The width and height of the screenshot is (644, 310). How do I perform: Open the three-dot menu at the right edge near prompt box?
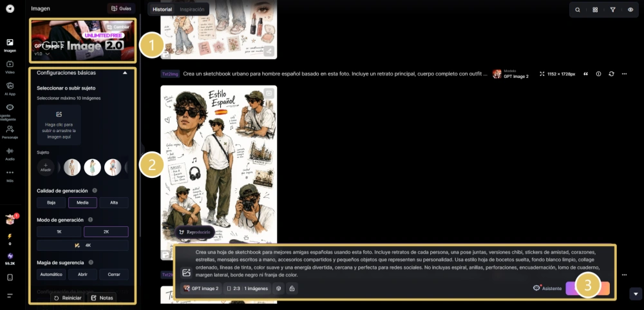coord(624,275)
